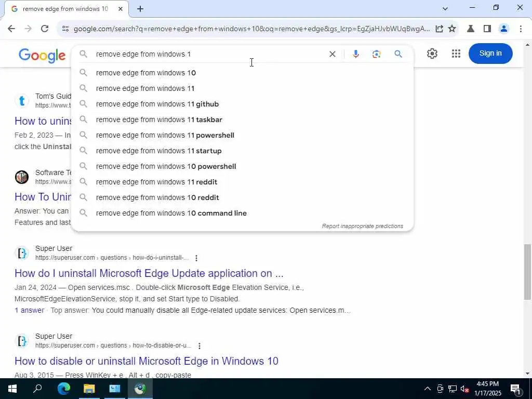Go back to the previous page
Image resolution: width=532 pixels, height=399 pixels.
coord(11,29)
